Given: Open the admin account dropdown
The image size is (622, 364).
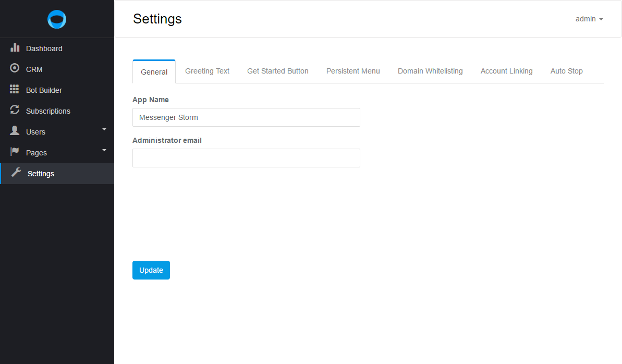Looking at the screenshot, I should 589,19.
